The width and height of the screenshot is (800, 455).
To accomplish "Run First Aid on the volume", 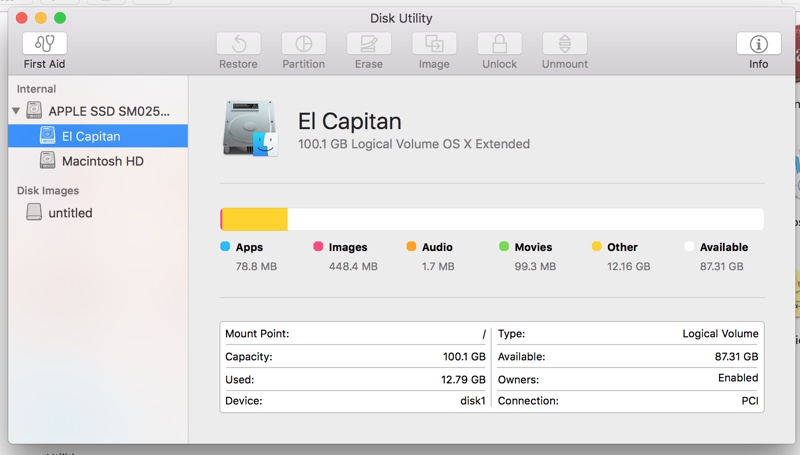I will pyautogui.click(x=44, y=44).
